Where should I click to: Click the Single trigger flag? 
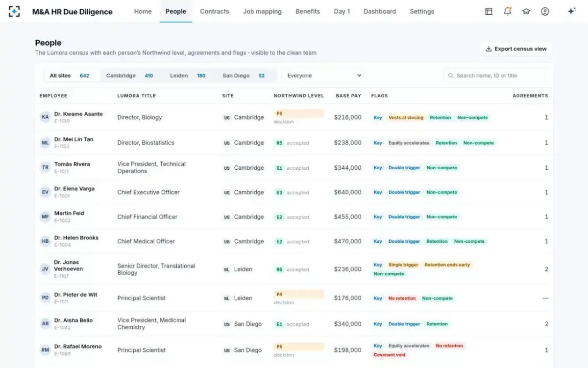[x=403, y=265]
